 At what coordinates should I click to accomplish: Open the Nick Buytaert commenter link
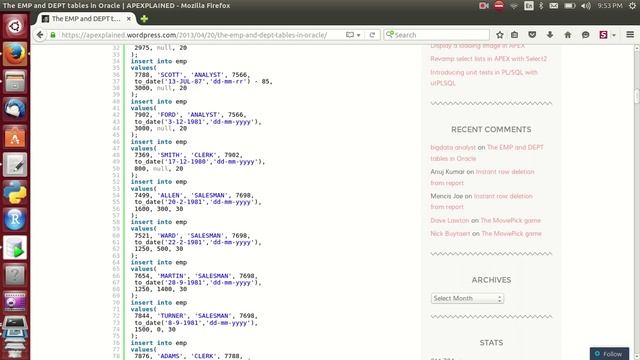point(450,233)
